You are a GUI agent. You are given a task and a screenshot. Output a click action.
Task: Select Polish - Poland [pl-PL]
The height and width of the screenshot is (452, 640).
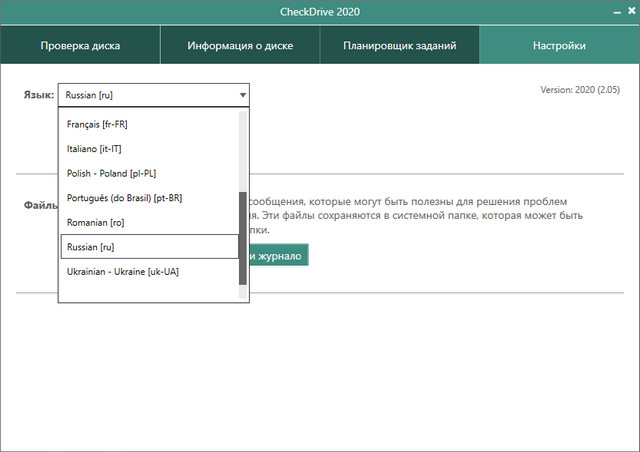coord(149,173)
